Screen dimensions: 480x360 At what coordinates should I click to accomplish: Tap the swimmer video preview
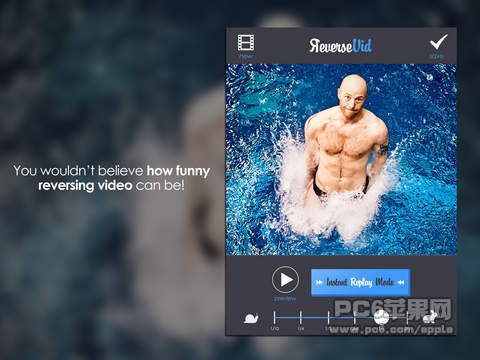[341, 160]
